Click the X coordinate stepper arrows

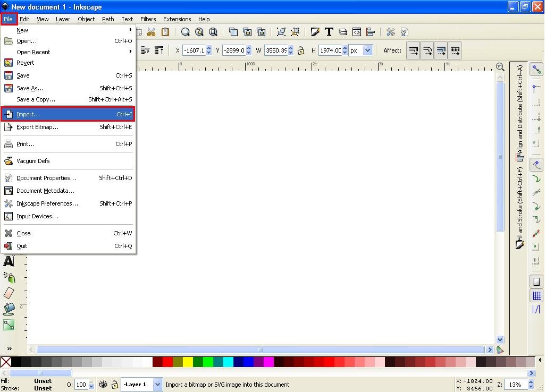(208, 51)
